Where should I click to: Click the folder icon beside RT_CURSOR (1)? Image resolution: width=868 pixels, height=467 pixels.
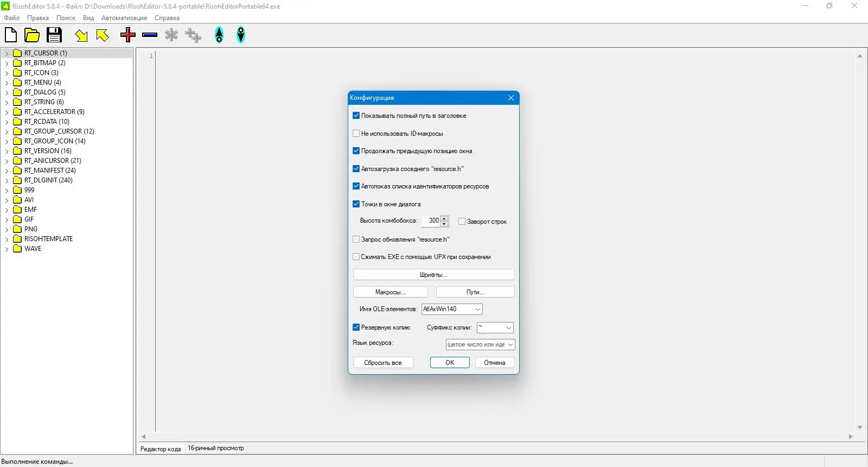(x=17, y=53)
